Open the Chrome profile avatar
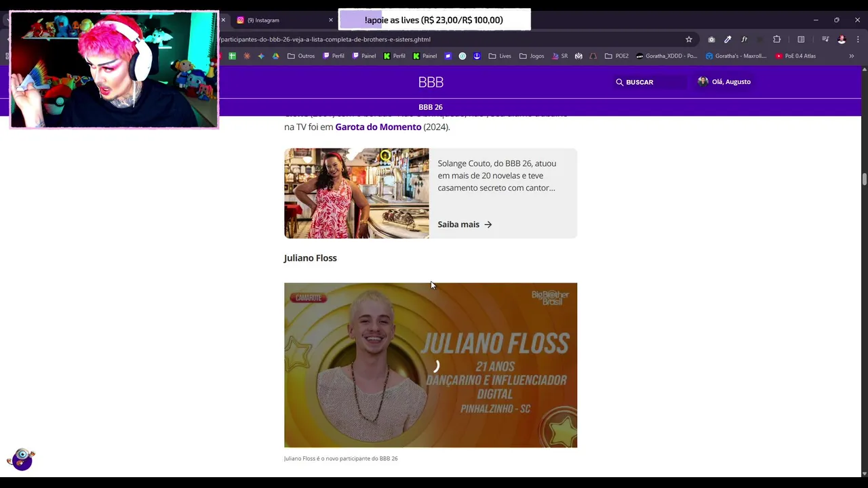This screenshot has width=868, height=488. (842, 39)
